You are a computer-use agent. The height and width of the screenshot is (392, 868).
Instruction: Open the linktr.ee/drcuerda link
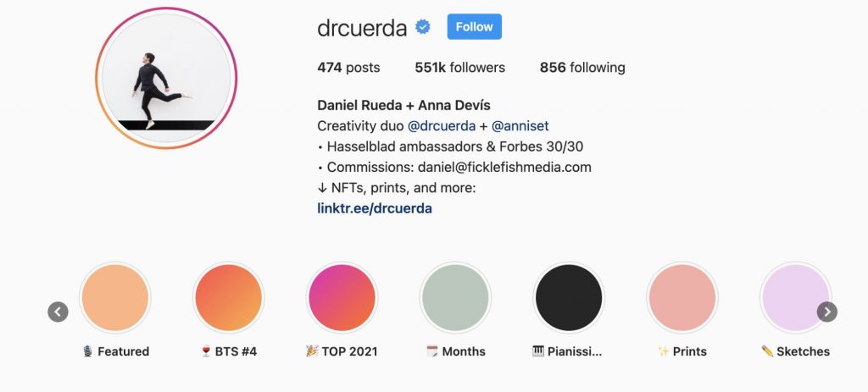(x=375, y=207)
